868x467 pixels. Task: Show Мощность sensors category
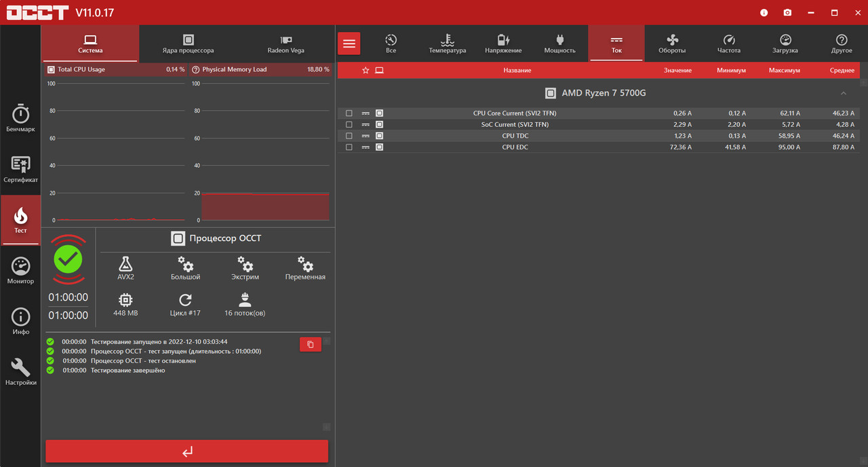(559, 44)
